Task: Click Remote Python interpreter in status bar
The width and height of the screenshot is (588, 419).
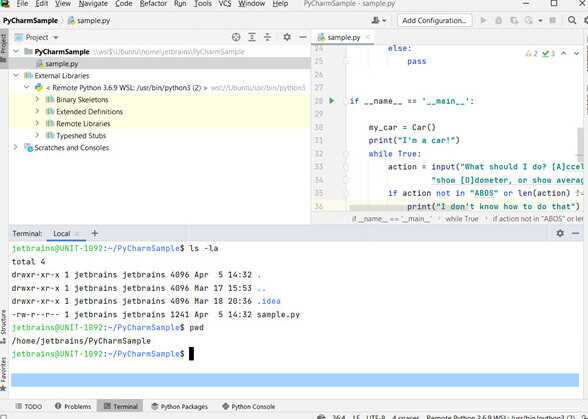Action: (501, 417)
